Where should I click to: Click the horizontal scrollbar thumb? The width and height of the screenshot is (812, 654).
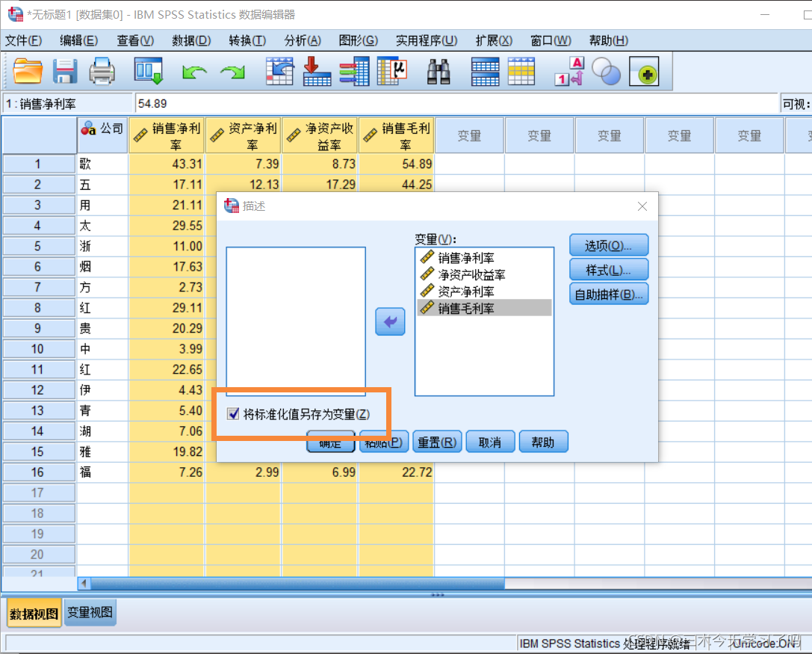pos(298,584)
